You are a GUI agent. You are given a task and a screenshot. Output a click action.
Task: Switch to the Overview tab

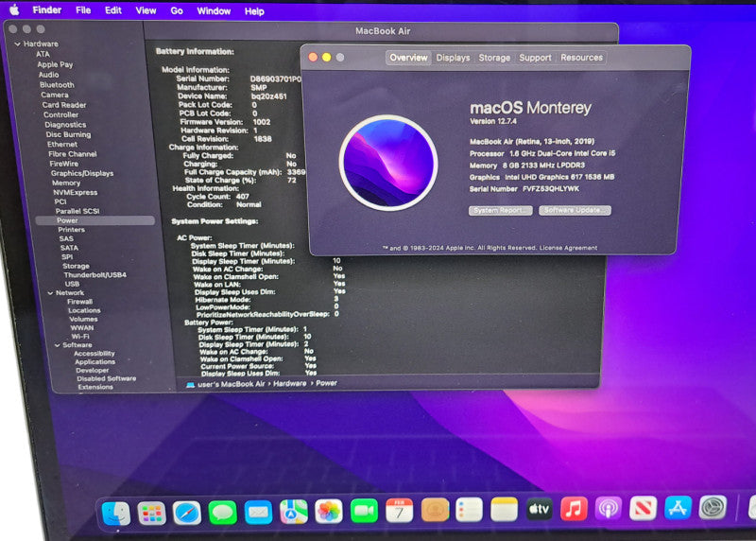(x=408, y=58)
